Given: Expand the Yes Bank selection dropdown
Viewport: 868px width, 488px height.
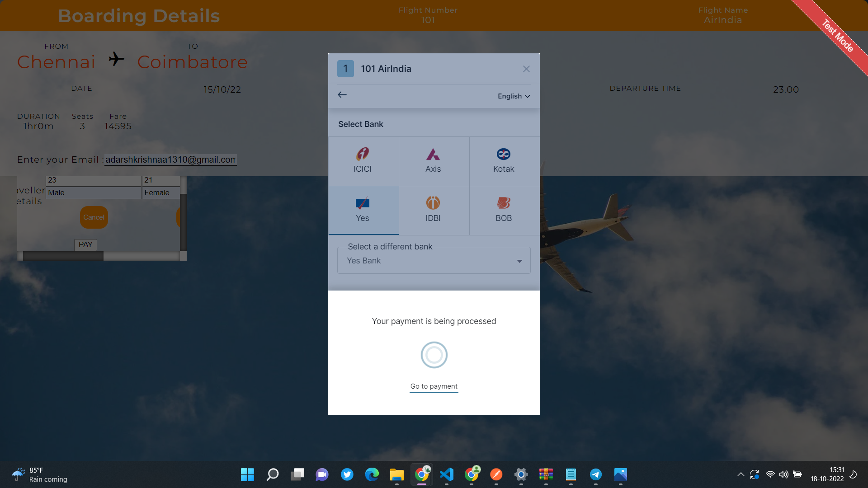Looking at the screenshot, I should pyautogui.click(x=519, y=261).
